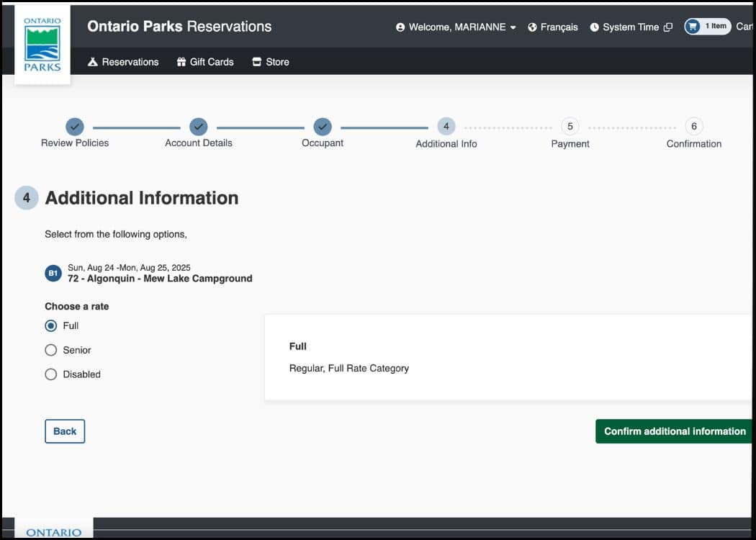Click the Confirmation step label
The image size is (756, 540).
tap(694, 144)
